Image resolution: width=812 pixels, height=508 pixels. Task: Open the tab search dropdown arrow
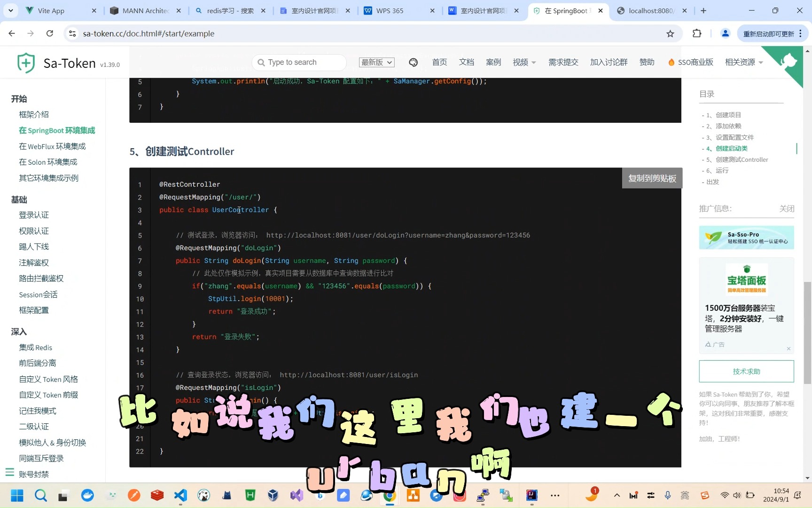(10, 10)
